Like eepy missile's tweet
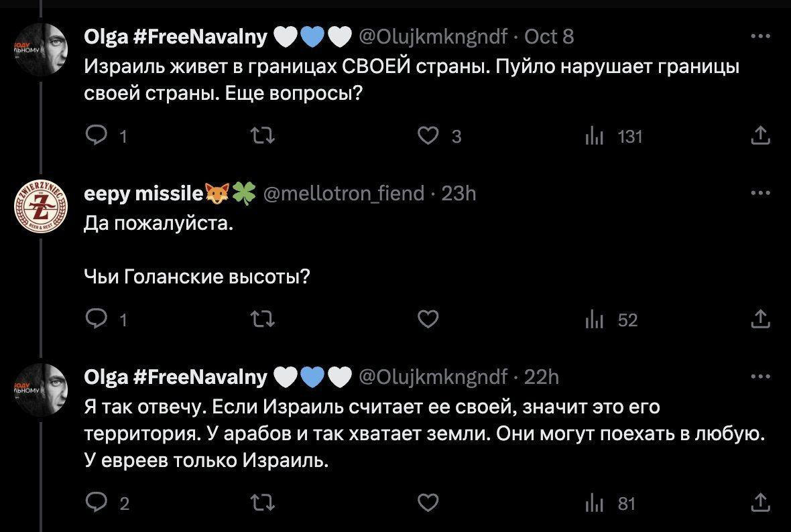The height and width of the screenshot is (532, 791). [428, 320]
